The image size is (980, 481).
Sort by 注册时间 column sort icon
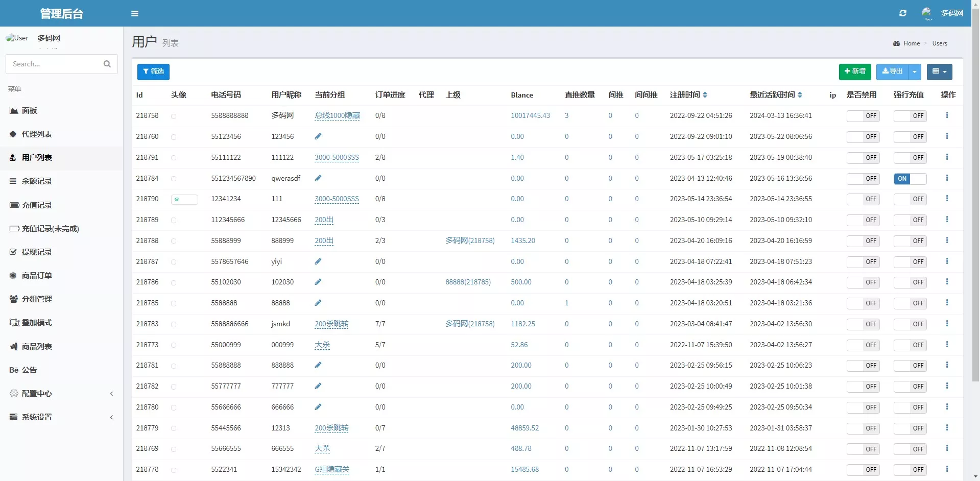click(x=705, y=95)
